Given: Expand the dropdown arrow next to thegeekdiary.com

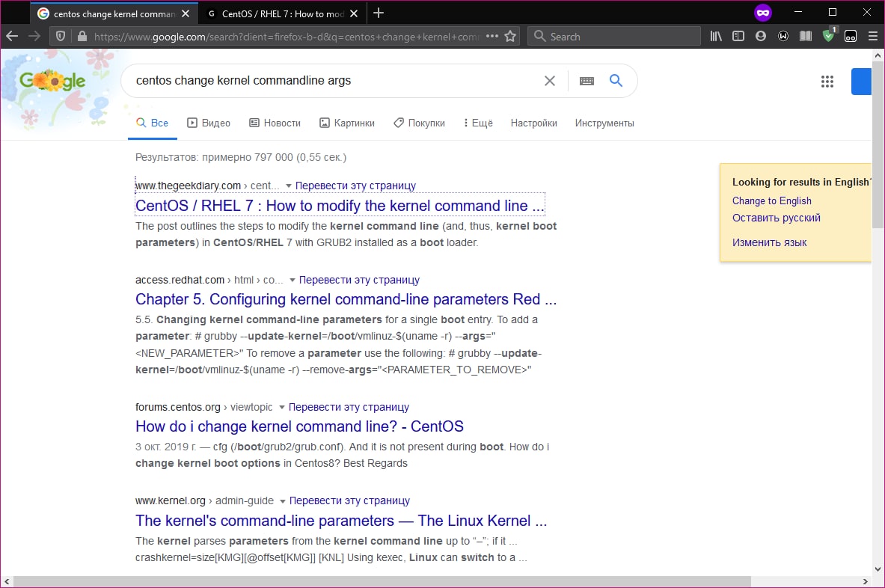Looking at the screenshot, I should tap(289, 186).
